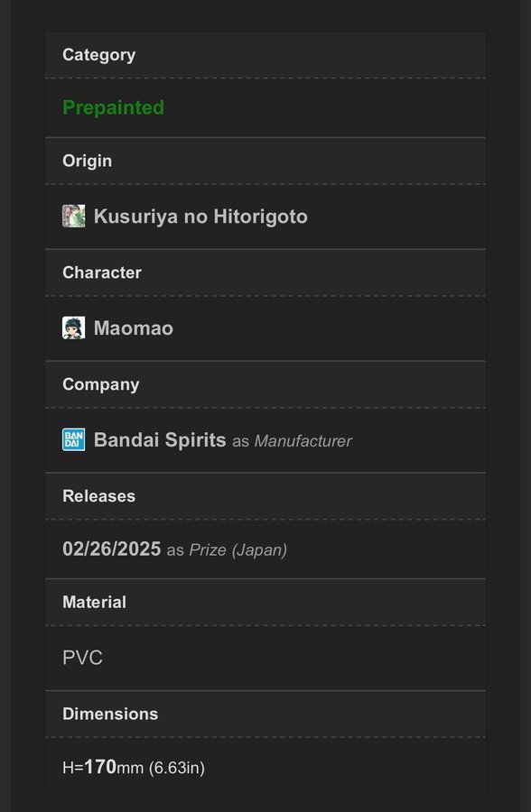Open the Prepainted category link

pos(113,107)
